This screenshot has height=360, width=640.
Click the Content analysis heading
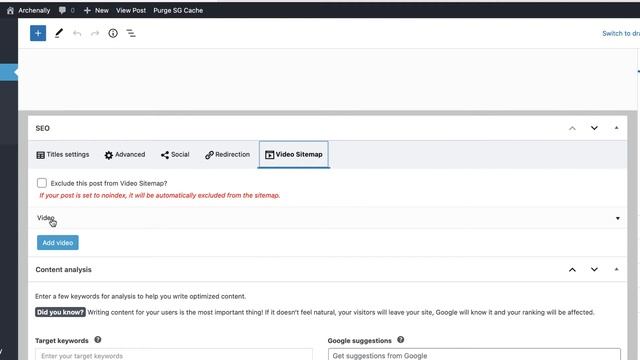[63, 270]
